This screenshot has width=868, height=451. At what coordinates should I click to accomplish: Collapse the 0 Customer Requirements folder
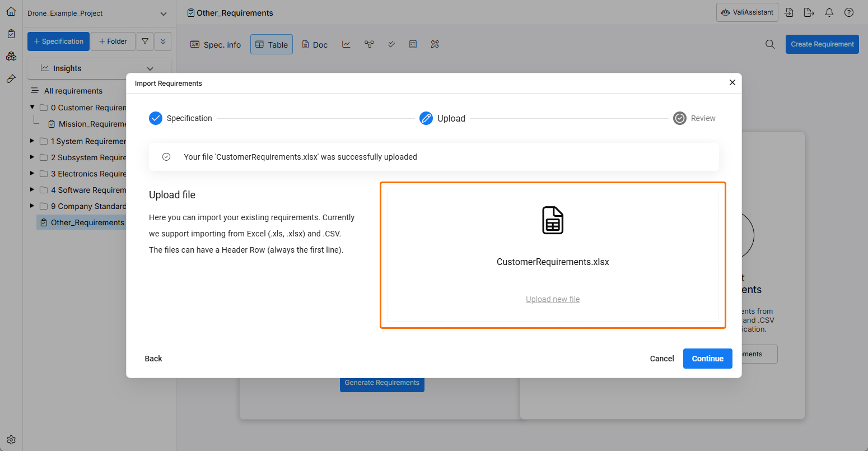[32, 107]
